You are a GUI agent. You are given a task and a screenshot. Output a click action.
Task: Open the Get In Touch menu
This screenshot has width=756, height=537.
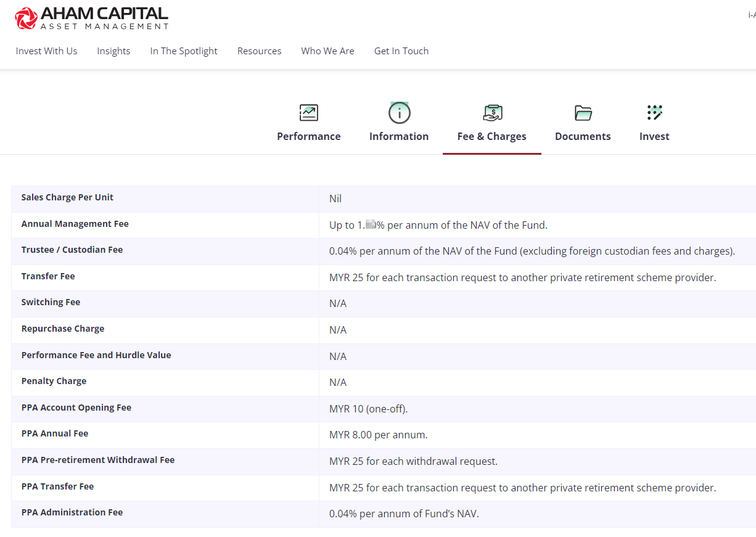pos(401,51)
